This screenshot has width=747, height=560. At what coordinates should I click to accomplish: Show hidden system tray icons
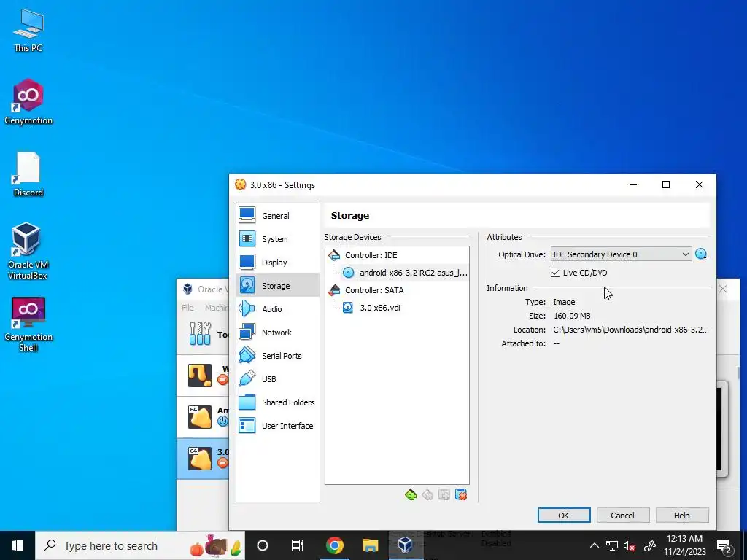[x=594, y=545]
